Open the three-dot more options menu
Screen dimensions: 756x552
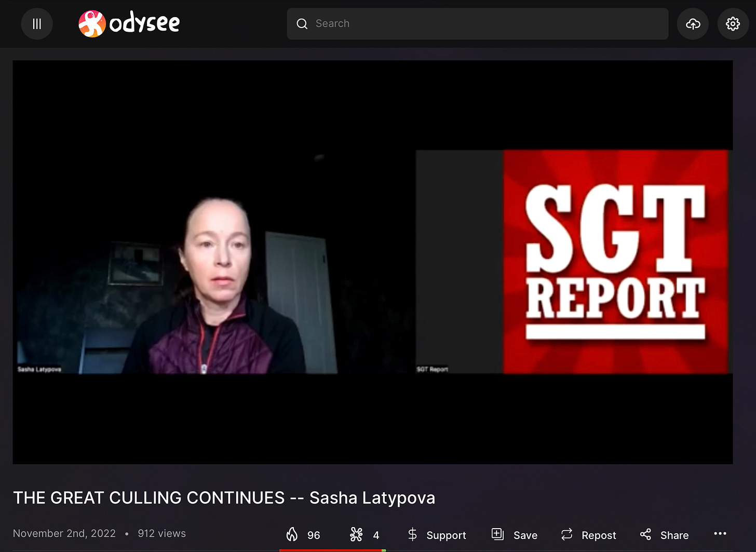coord(720,534)
